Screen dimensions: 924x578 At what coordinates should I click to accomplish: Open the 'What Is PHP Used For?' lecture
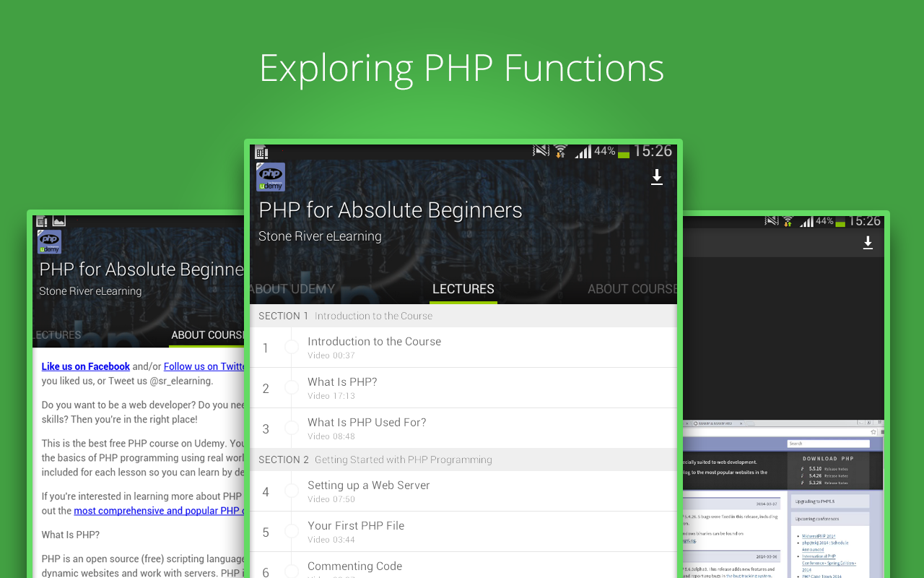(x=463, y=428)
